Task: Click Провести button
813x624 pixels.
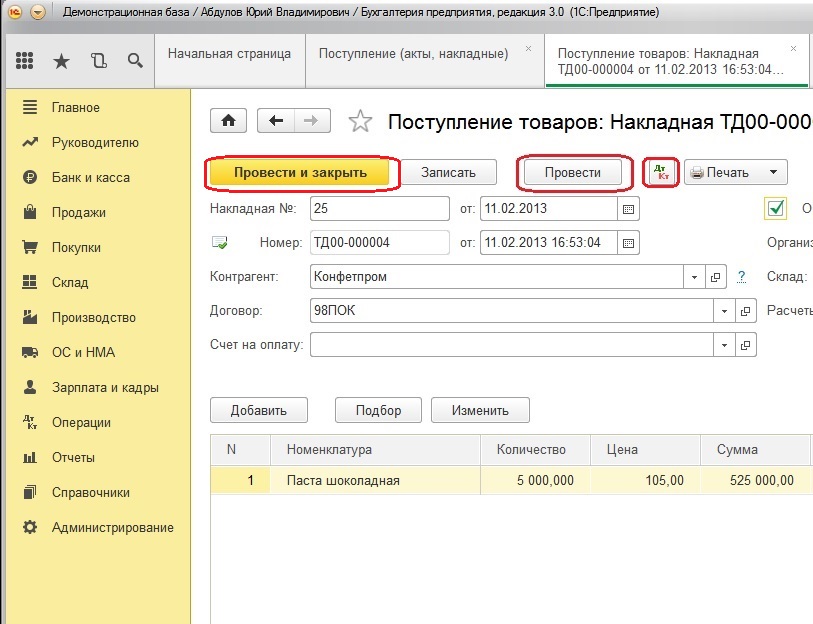Action: [x=572, y=172]
